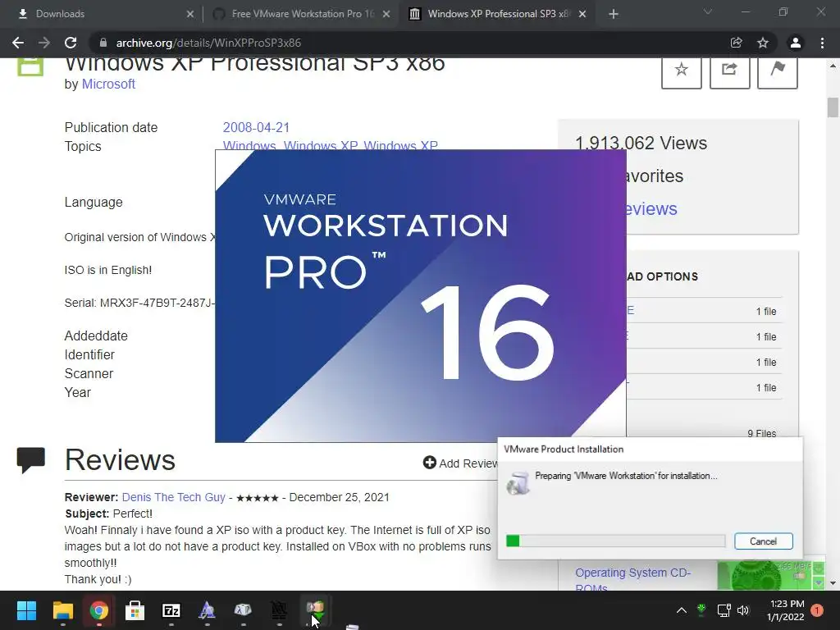Open the 2008-04-21 publication date link
This screenshot has height=630, width=840.
click(x=256, y=127)
